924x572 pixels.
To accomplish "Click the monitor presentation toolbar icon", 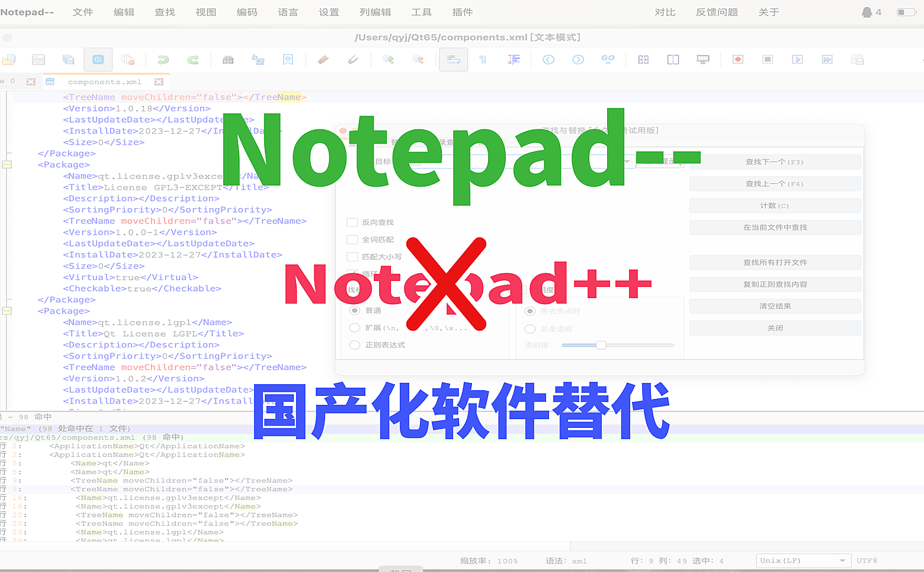I will (702, 59).
